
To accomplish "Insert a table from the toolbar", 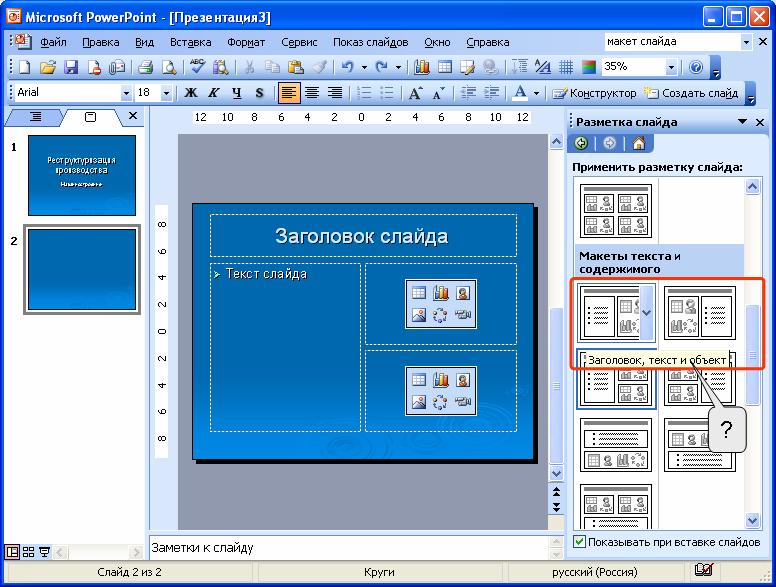I will click(444, 67).
